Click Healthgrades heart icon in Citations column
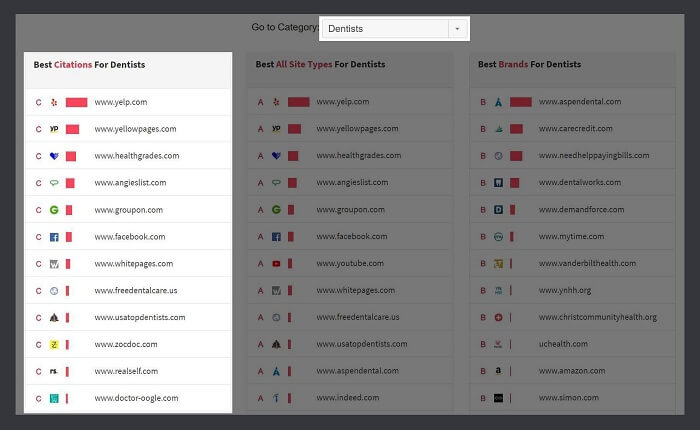Screen dimensions: 700x430 [54, 156]
